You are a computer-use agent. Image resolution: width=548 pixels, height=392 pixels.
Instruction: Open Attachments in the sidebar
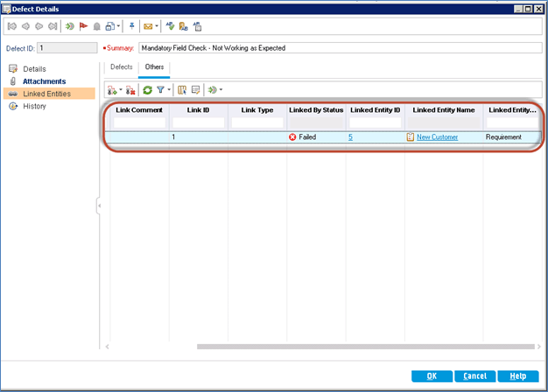pos(45,80)
